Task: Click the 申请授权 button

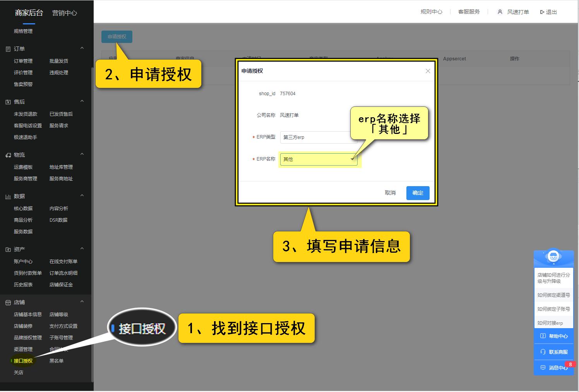Action: point(117,36)
